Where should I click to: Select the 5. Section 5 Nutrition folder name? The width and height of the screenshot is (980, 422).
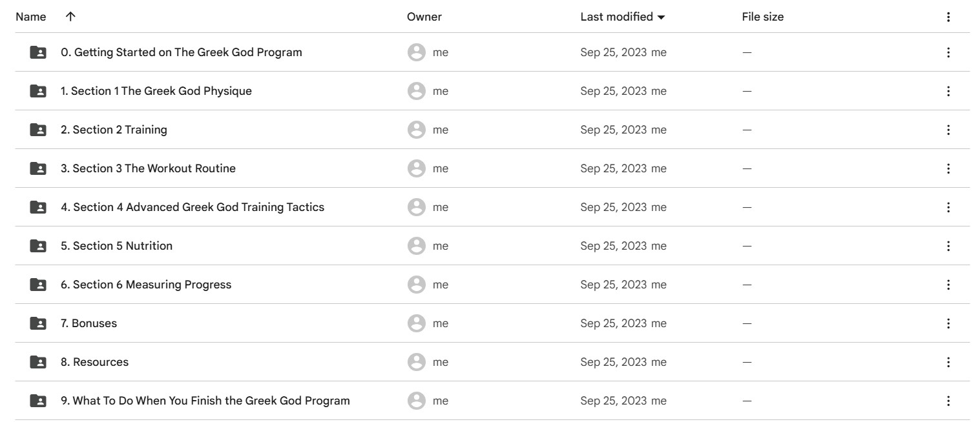[x=116, y=246]
